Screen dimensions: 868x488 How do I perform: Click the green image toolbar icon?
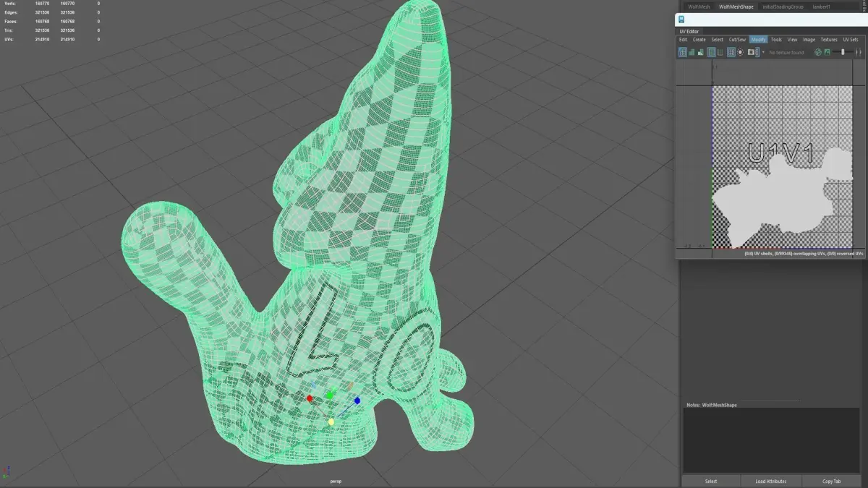(x=827, y=52)
